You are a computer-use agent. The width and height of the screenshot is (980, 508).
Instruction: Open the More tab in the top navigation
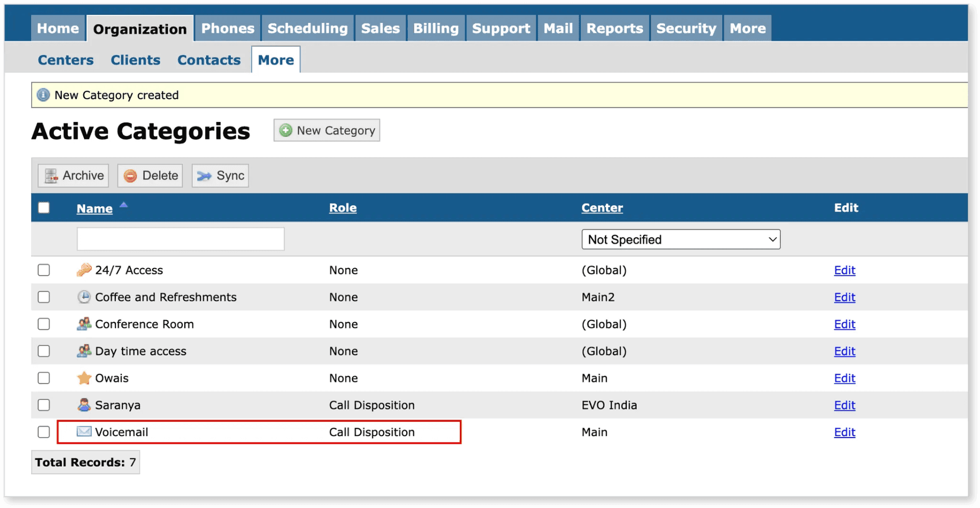tap(748, 28)
